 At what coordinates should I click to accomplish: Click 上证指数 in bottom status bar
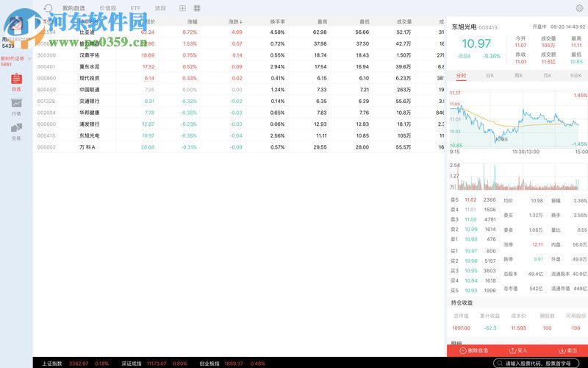coord(52,364)
